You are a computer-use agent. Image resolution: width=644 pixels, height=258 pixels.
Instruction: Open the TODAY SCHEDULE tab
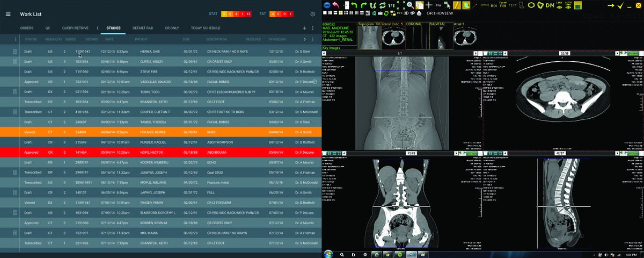(x=205, y=28)
